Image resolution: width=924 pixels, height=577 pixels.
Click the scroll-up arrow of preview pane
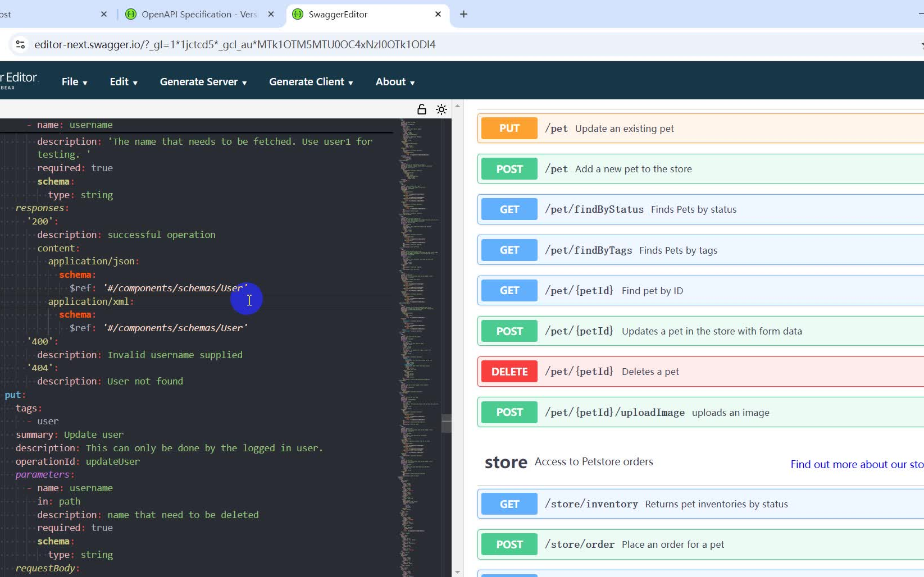pyautogui.click(x=457, y=106)
